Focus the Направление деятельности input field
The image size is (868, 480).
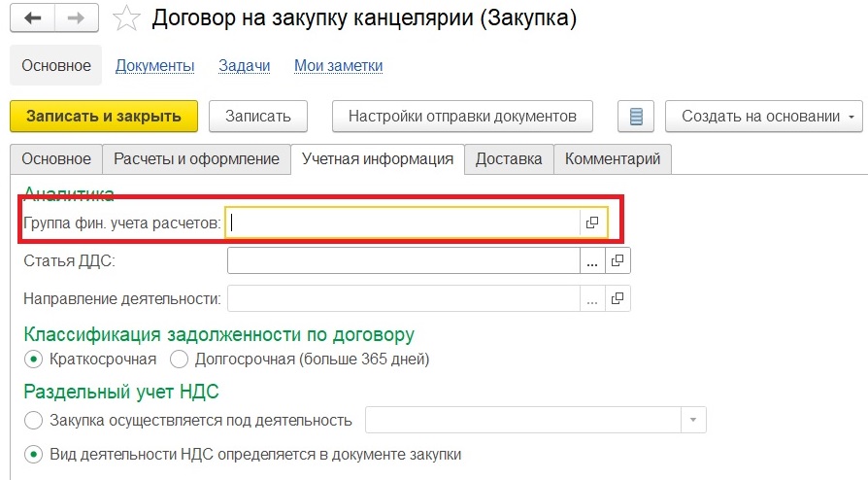pos(404,298)
